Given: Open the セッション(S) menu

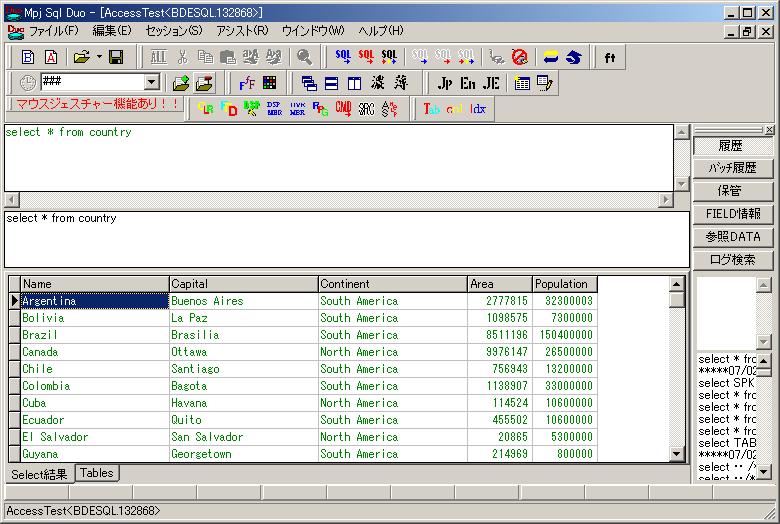Looking at the screenshot, I should pos(174,31).
